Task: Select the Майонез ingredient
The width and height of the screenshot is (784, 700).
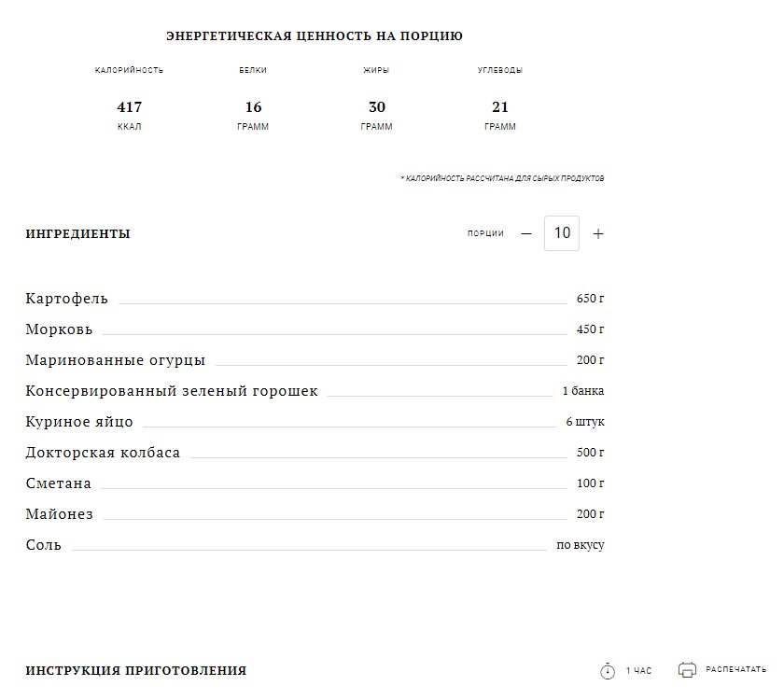Action: pos(60,514)
